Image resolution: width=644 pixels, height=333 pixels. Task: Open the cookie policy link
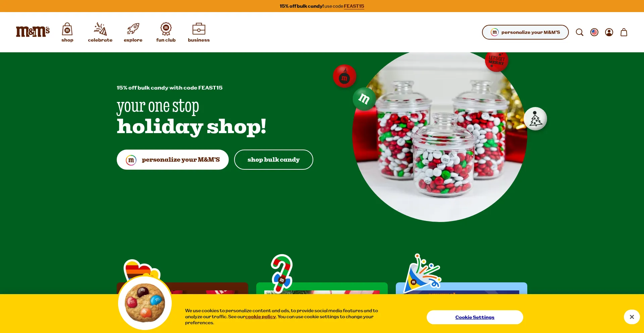pyautogui.click(x=260, y=317)
